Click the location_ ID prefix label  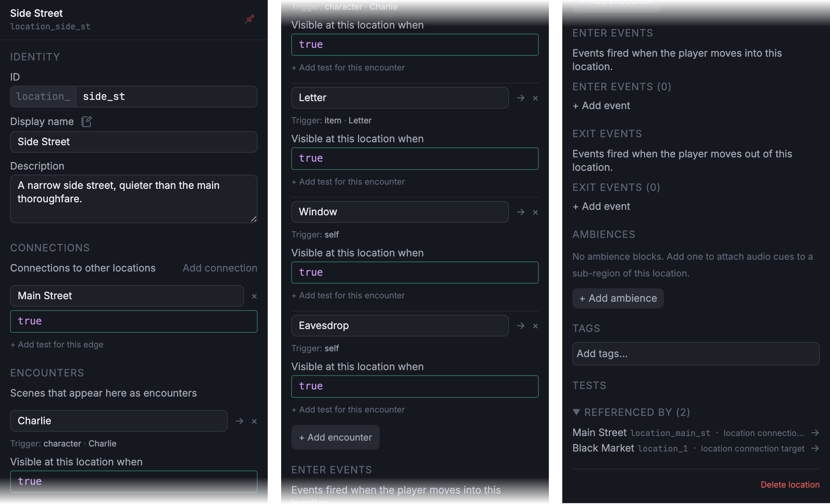tap(43, 97)
